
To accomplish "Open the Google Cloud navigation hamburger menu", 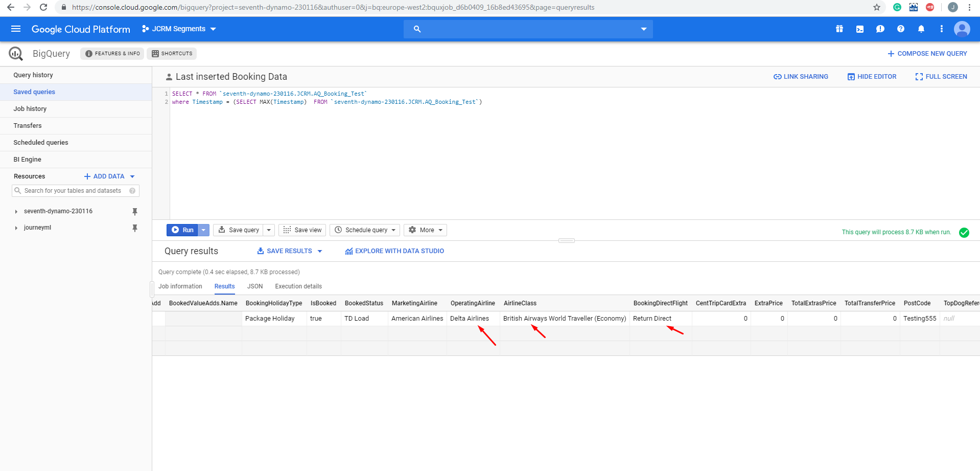I will (16, 29).
